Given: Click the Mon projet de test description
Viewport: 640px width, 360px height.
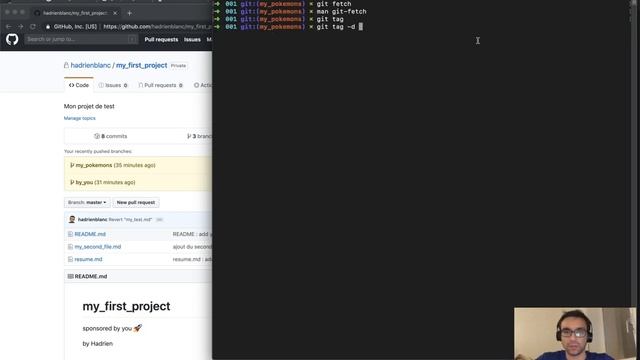Looking at the screenshot, I should click(x=89, y=106).
